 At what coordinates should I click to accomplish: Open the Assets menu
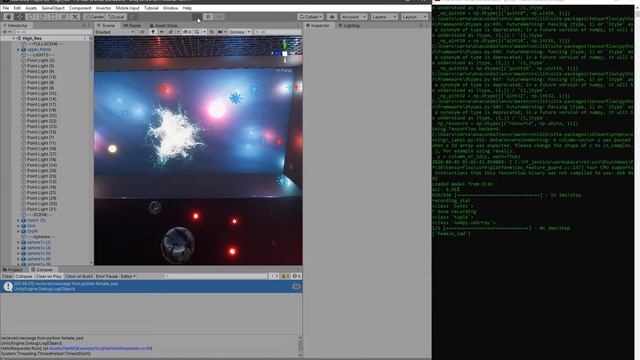click(x=31, y=8)
